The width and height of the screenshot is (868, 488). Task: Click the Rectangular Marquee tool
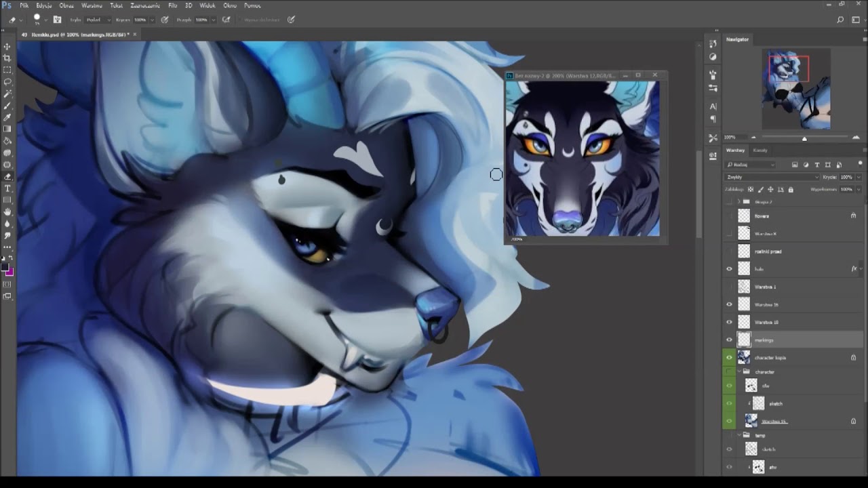pos(7,70)
